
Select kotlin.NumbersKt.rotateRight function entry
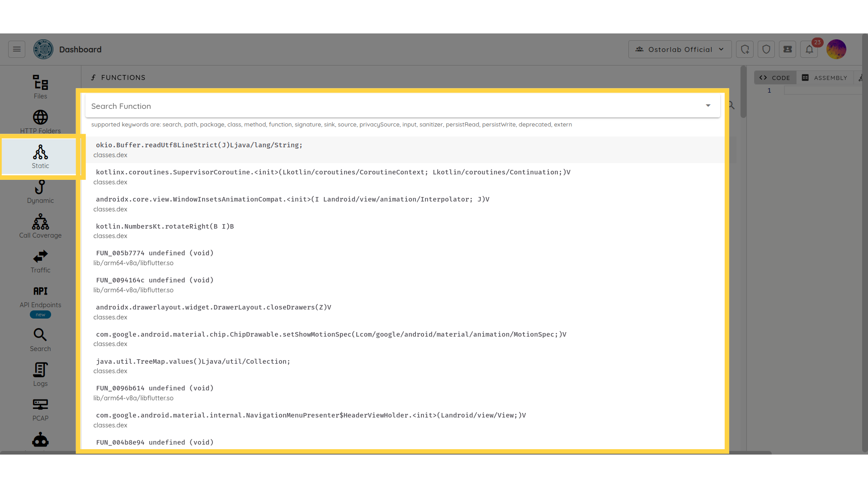tap(165, 226)
